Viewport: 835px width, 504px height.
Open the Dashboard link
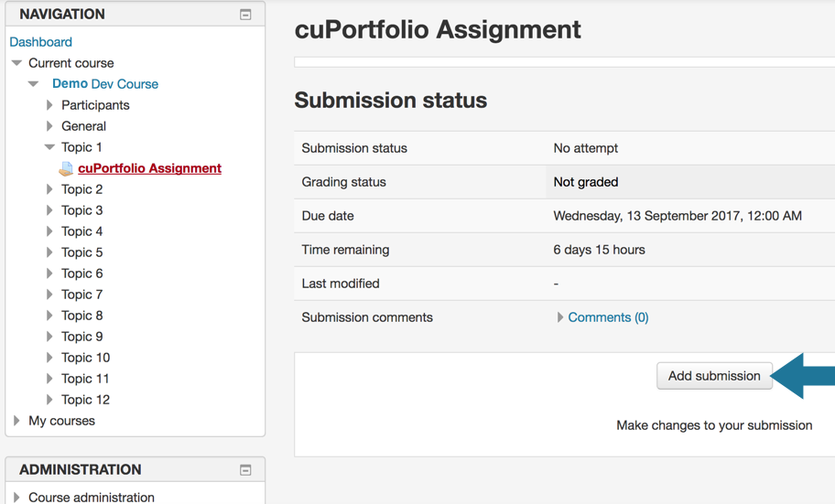pos(40,42)
